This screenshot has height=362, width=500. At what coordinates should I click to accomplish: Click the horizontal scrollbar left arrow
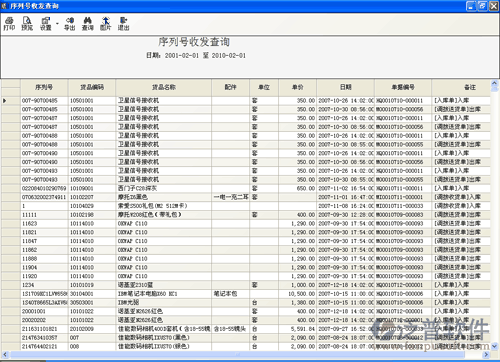coord(5,355)
